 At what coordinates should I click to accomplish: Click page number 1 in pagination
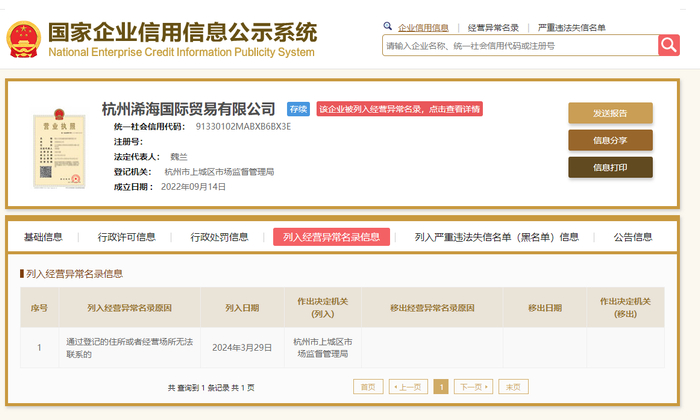click(x=441, y=387)
